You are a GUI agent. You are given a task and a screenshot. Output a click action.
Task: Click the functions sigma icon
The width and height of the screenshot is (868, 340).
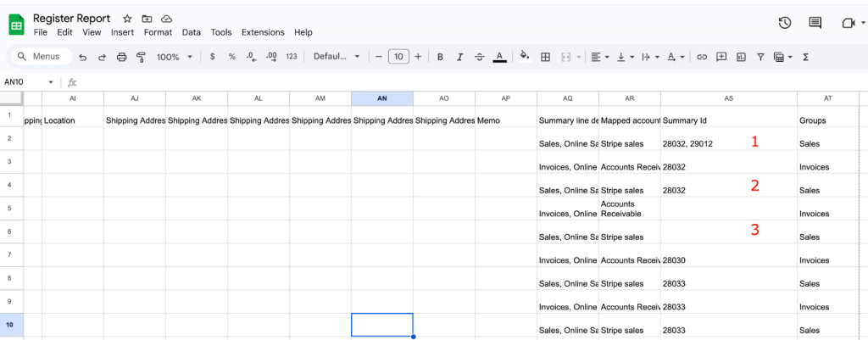[804, 57]
